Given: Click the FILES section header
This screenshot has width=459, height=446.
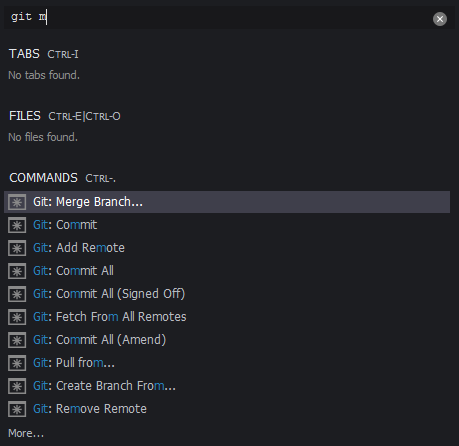Looking at the screenshot, I should (25, 116).
